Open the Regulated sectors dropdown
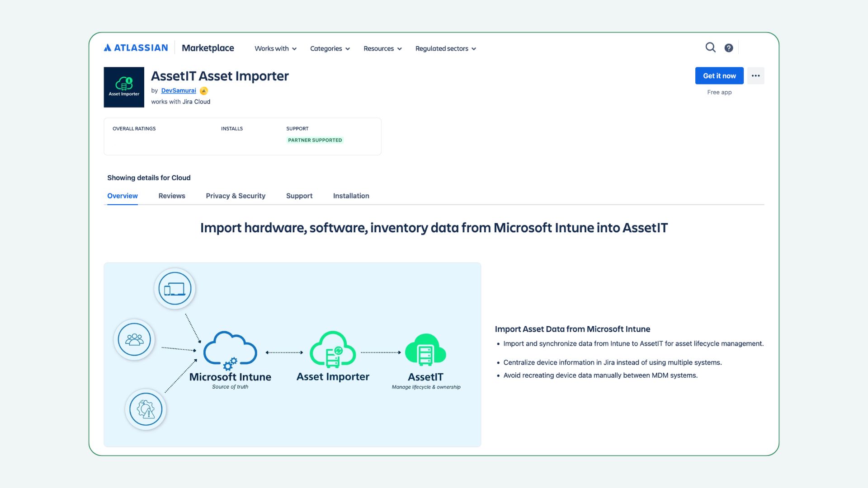868x488 pixels. tap(446, 48)
